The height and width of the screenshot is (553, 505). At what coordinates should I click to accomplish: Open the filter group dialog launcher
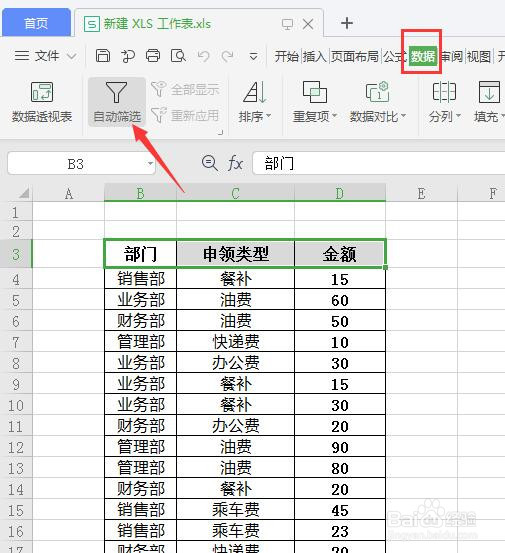(221, 132)
